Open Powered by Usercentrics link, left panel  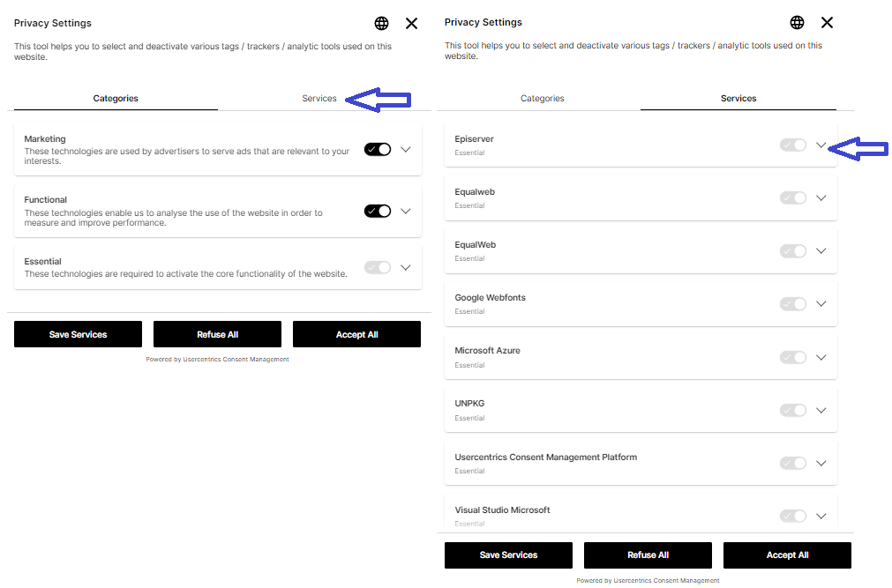pos(217,360)
